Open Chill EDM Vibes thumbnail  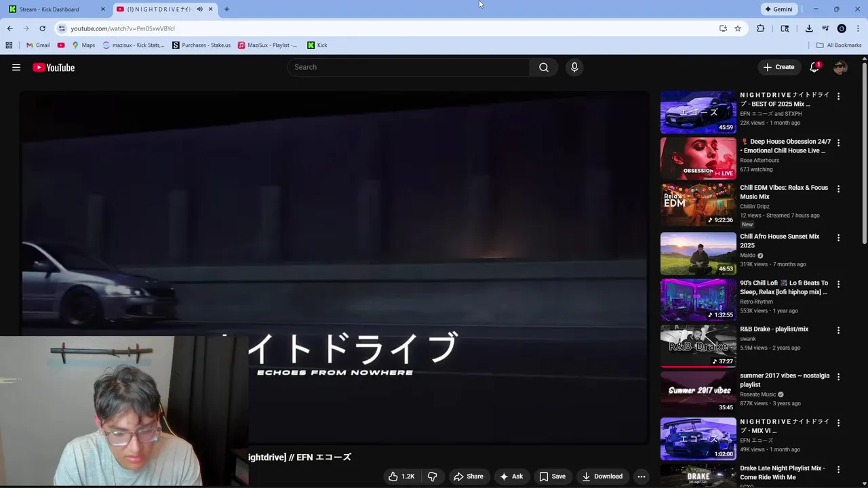[x=698, y=204]
